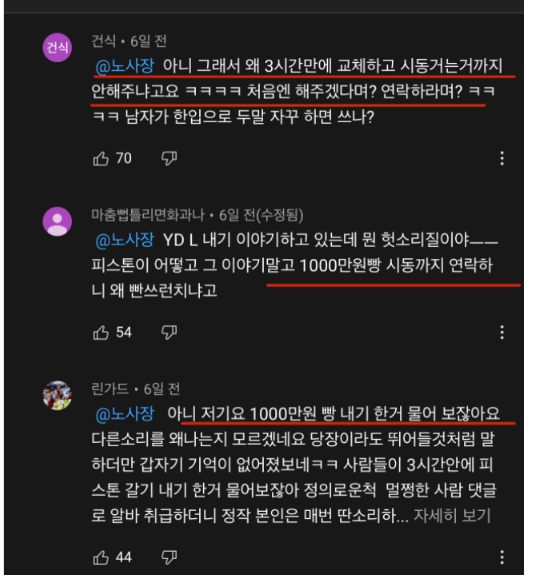Dislike the comment with 54 likes

click(169, 333)
